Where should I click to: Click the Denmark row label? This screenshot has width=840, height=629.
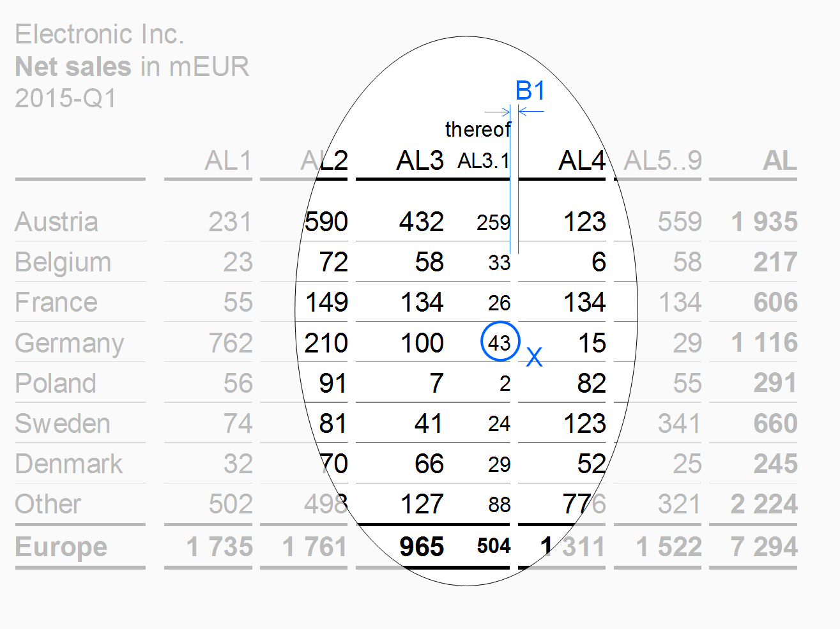click(69, 464)
